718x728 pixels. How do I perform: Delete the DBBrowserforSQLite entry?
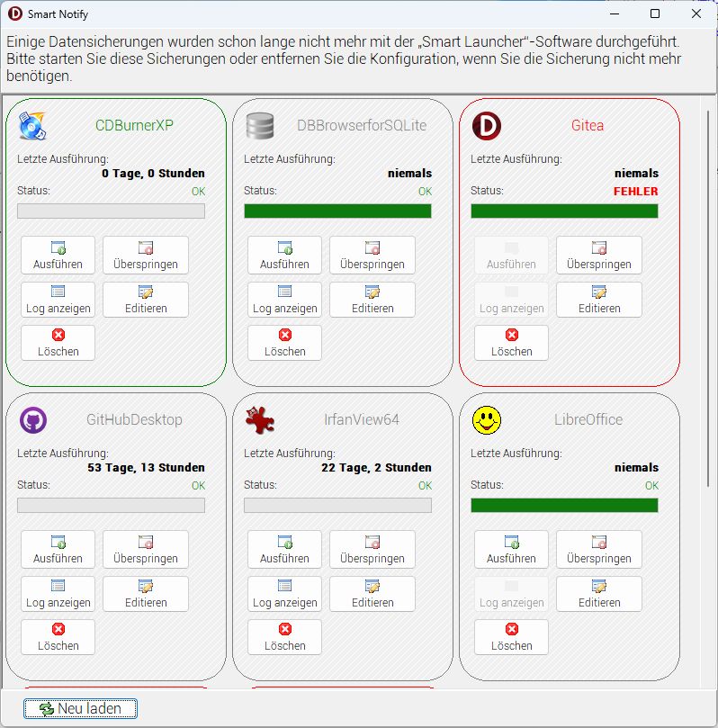(x=284, y=343)
